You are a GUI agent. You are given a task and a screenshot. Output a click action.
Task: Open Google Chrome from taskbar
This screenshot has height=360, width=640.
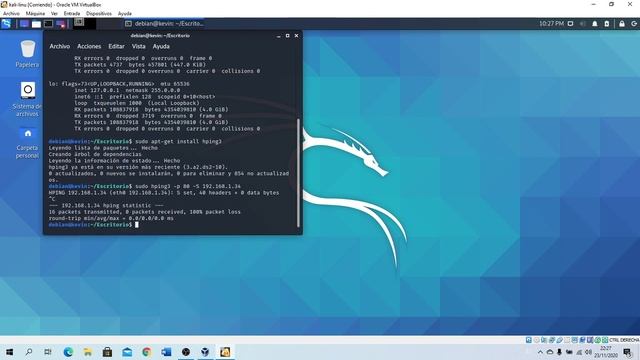pyautogui.click(x=147, y=352)
